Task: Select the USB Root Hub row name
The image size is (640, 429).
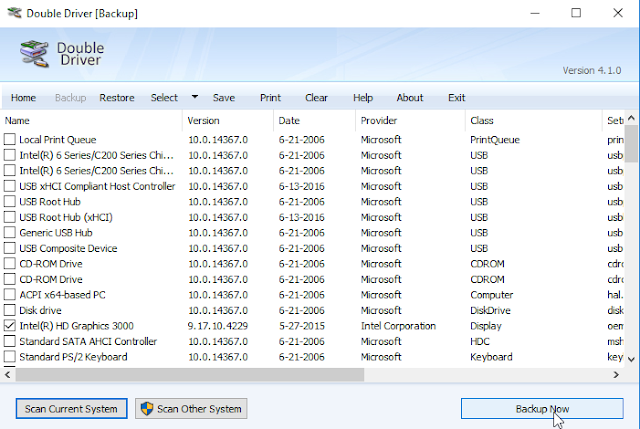Action: (x=50, y=202)
